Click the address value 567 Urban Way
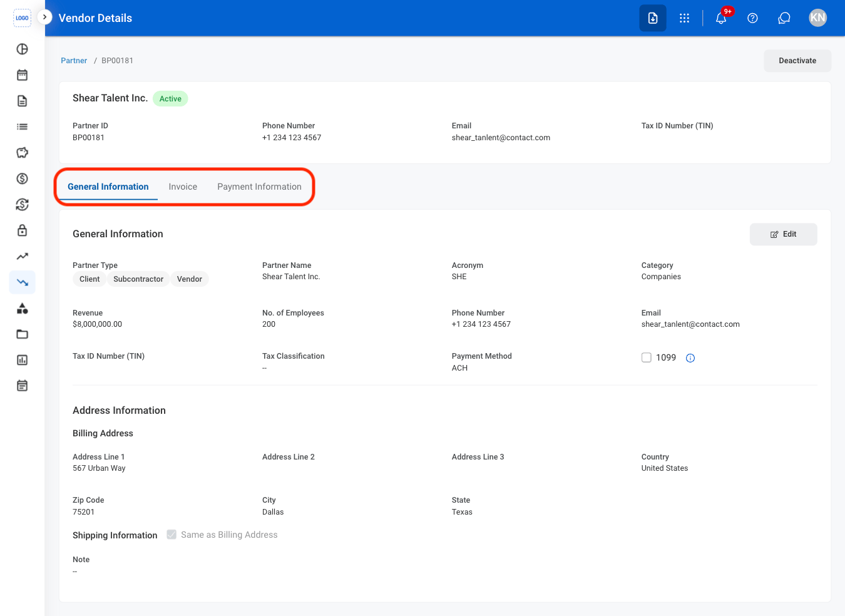Viewport: 845px width, 616px height. point(99,468)
